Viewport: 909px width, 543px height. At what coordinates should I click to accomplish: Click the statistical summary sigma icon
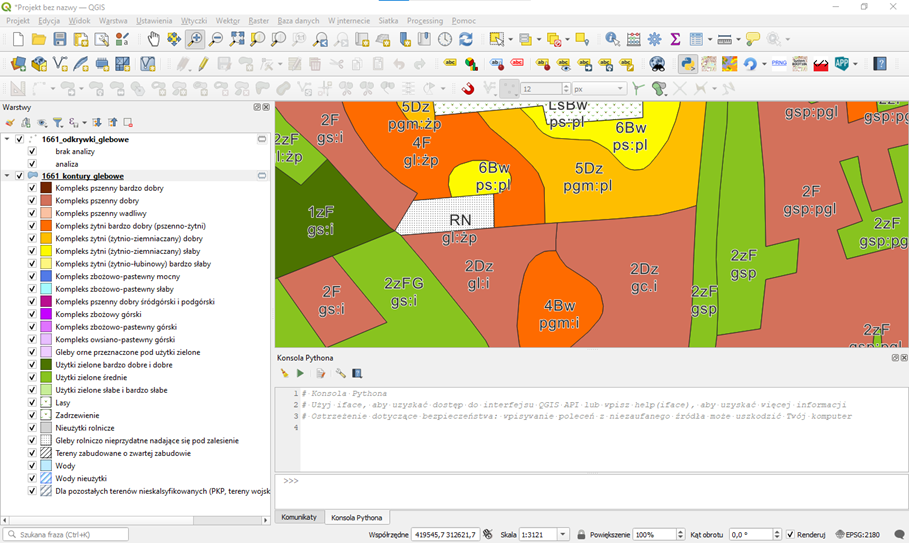pyautogui.click(x=675, y=39)
